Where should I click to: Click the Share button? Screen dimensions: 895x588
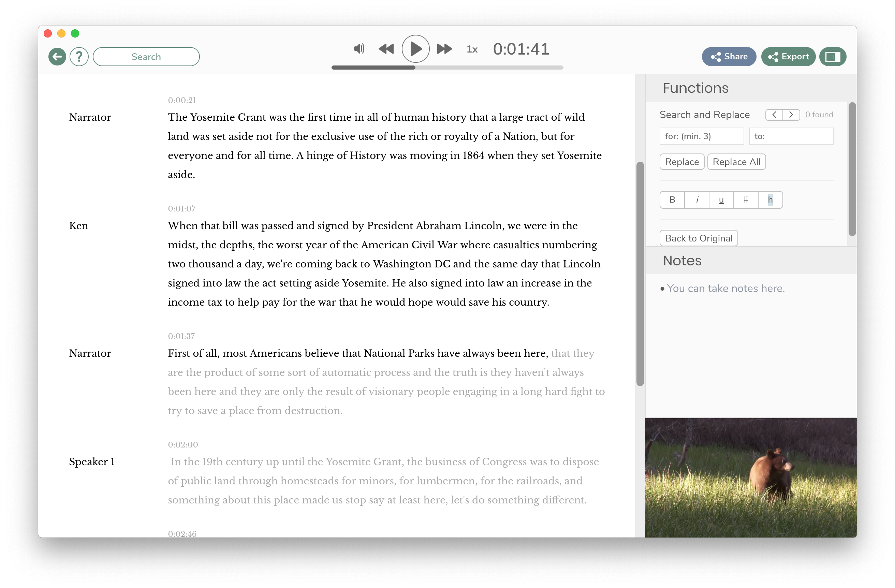pyautogui.click(x=729, y=57)
